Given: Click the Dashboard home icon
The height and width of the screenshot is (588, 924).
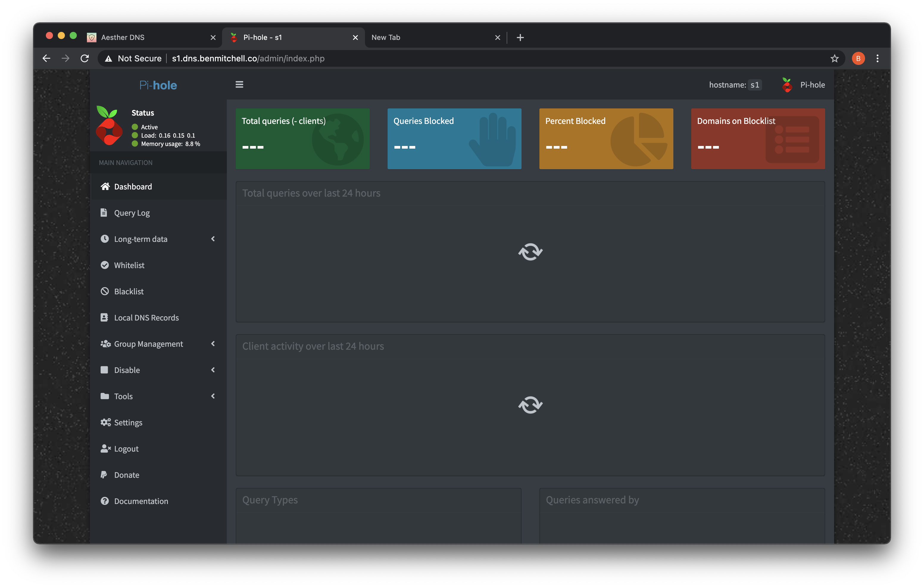Looking at the screenshot, I should tap(105, 186).
